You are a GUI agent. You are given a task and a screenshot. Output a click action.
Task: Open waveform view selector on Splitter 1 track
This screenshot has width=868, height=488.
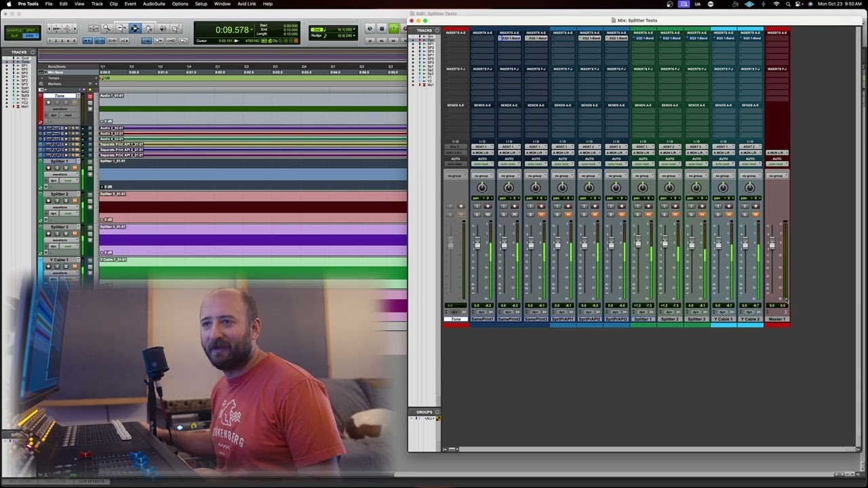[60, 174]
